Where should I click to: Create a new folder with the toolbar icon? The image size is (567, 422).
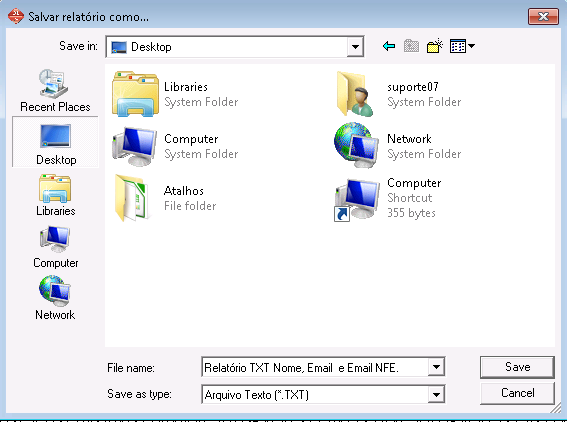tap(435, 46)
